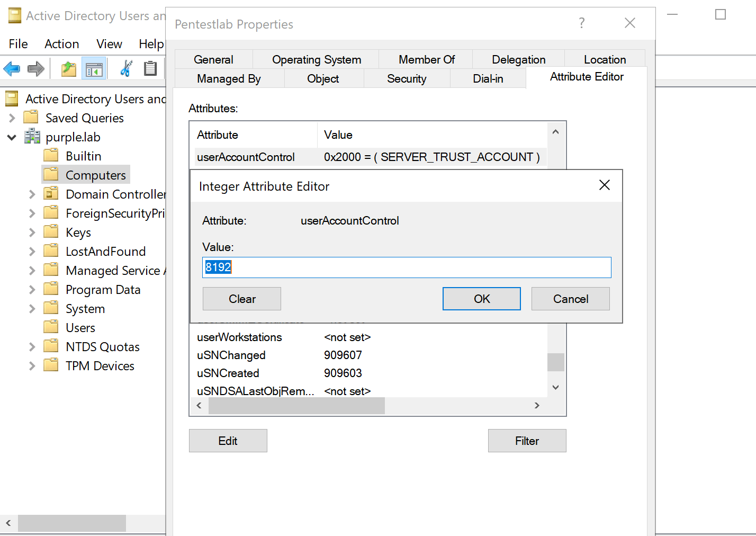Viewport: 756px width, 536px height.
Task: Switch to the Security tab
Action: 407,78
